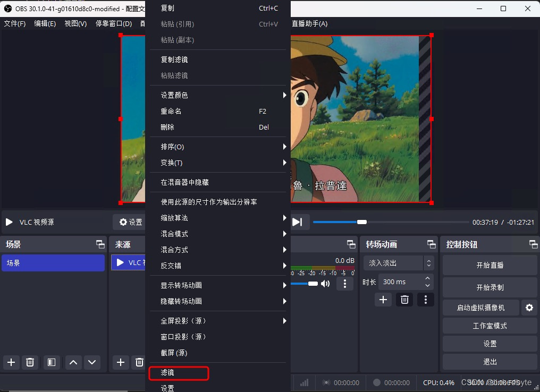
Task: Choose 复制滤镜 in context menu
Action: click(218, 59)
